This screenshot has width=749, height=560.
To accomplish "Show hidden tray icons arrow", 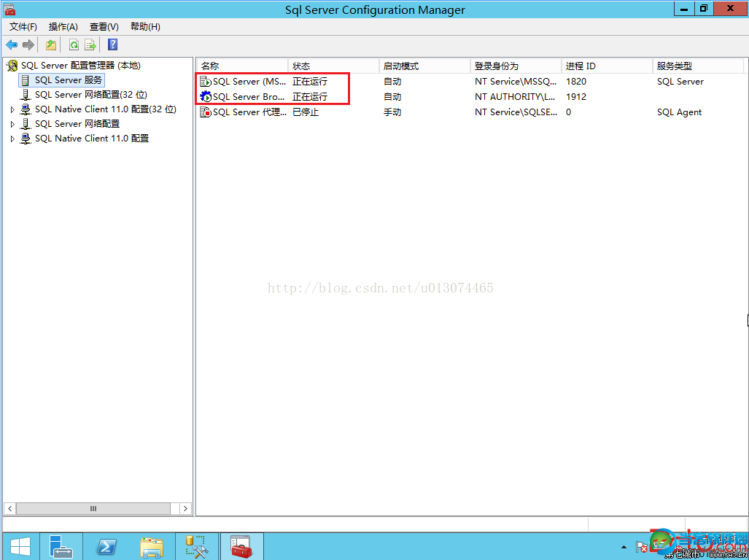I will pyautogui.click(x=624, y=547).
